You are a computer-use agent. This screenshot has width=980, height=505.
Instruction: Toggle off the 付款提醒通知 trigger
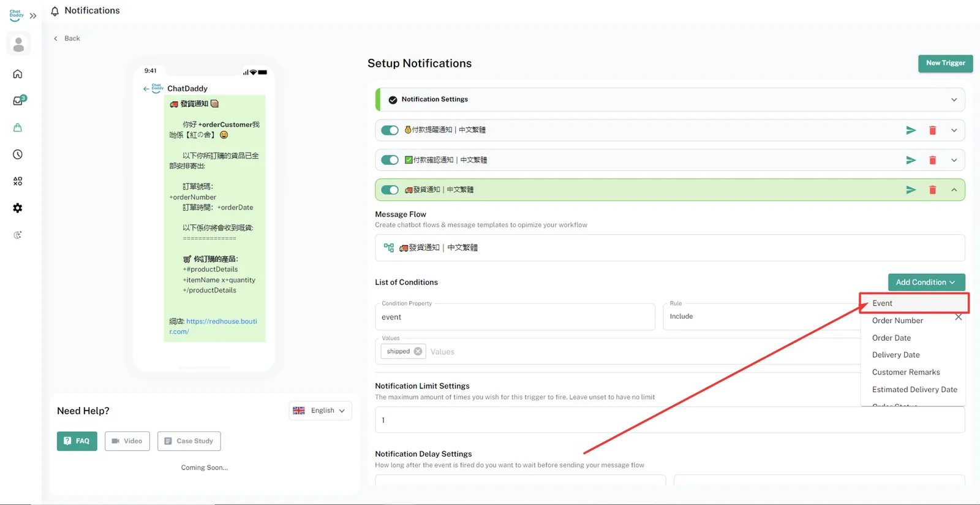pyautogui.click(x=390, y=130)
